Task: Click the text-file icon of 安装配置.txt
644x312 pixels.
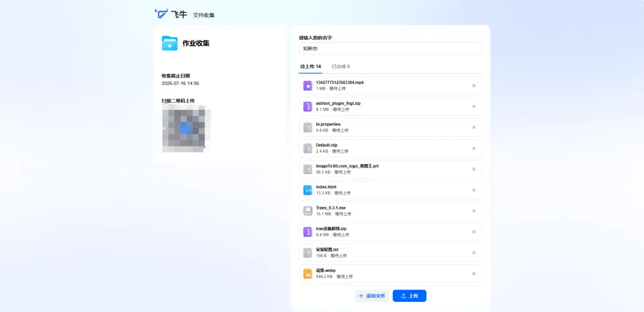Action: (x=308, y=253)
